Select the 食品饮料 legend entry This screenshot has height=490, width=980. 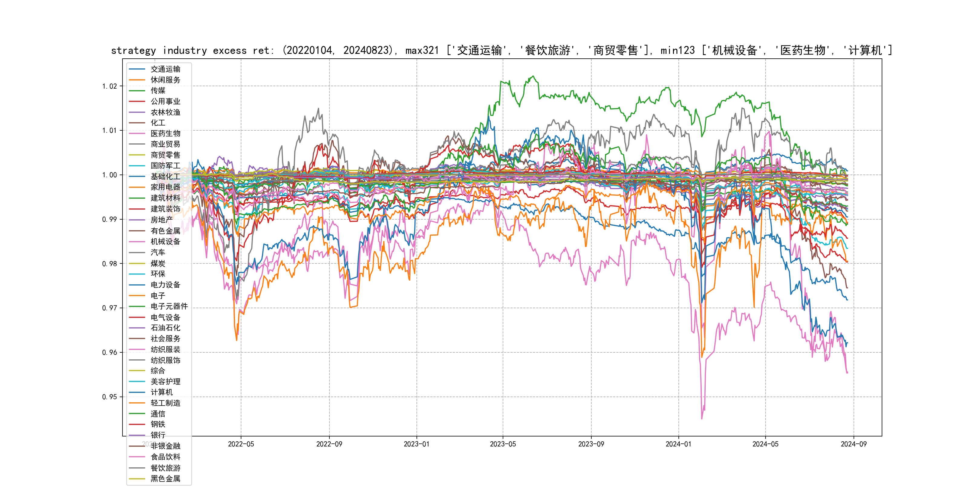tap(165, 457)
